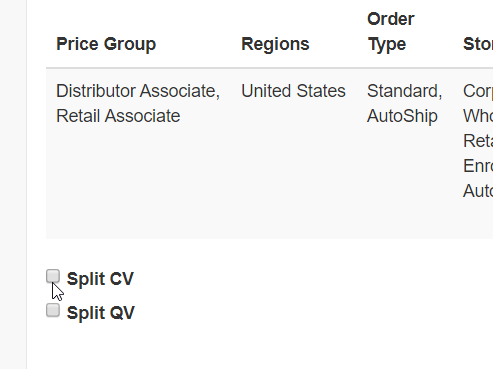
Task: Click the cut-off Enro entry in last column
Action: point(478,166)
